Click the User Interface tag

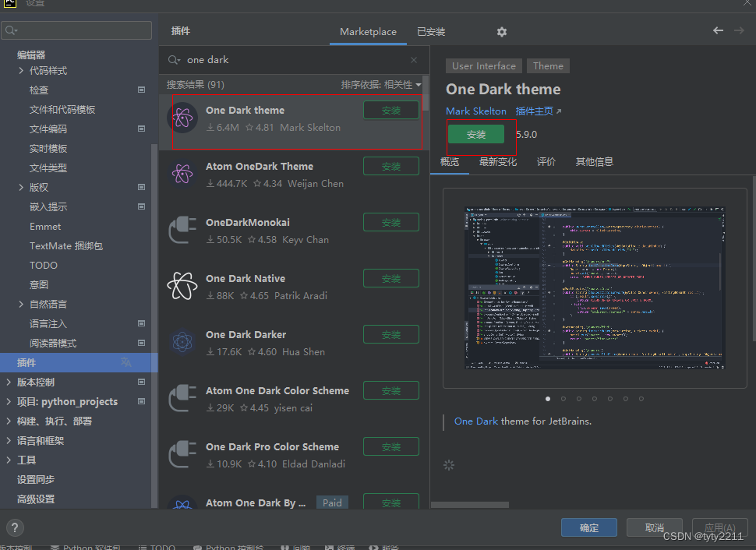click(483, 66)
